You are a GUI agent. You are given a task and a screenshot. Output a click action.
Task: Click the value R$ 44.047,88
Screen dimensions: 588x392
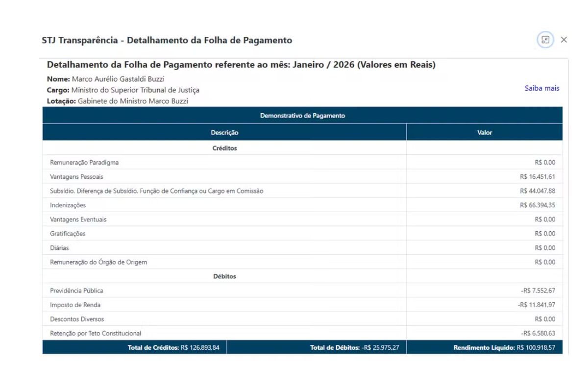click(x=538, y=191)
